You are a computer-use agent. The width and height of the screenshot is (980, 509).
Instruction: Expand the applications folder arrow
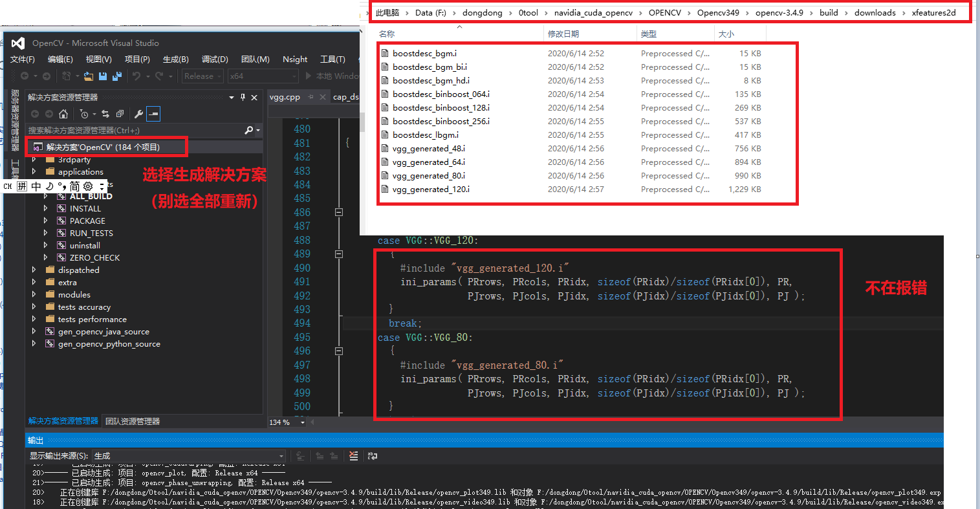click(34, 172)
